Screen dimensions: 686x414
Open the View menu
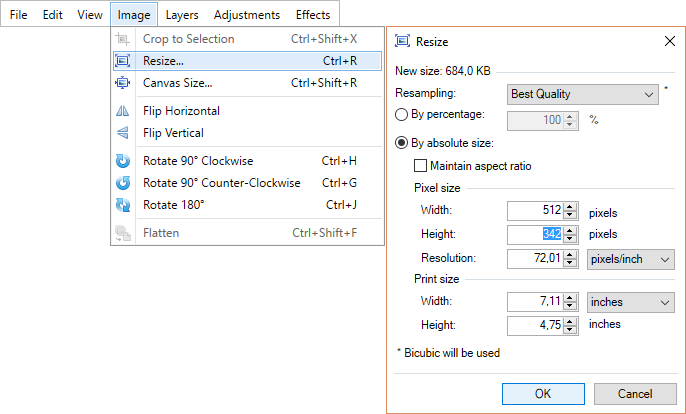(x=90, y=15)
